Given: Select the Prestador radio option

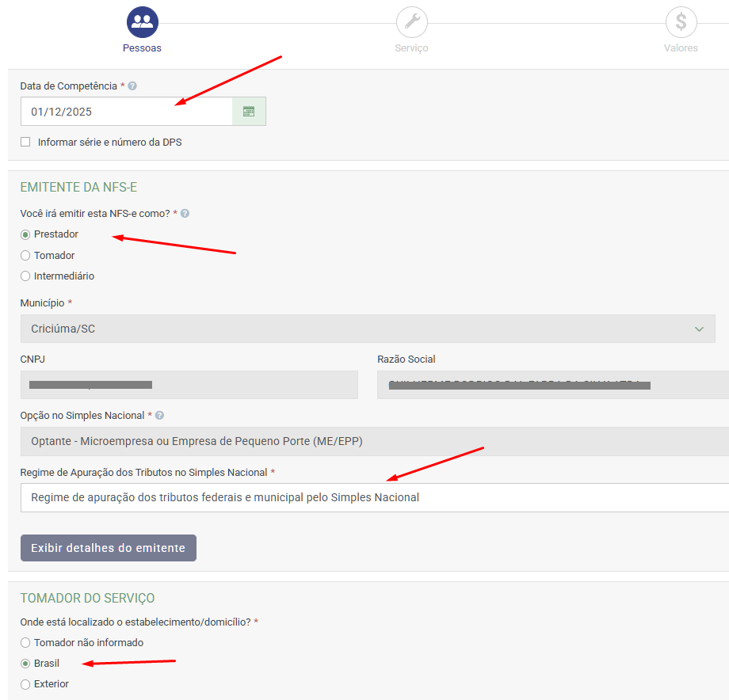Looking at the screenshot, I should point(25,234).
